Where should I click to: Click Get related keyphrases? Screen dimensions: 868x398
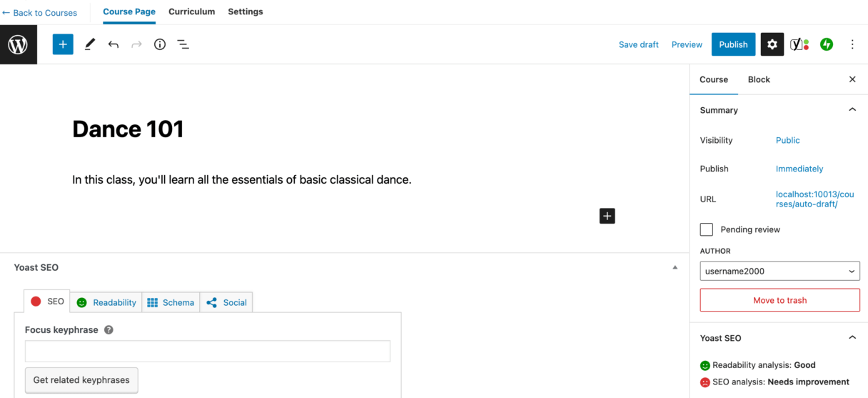[81, 380]
